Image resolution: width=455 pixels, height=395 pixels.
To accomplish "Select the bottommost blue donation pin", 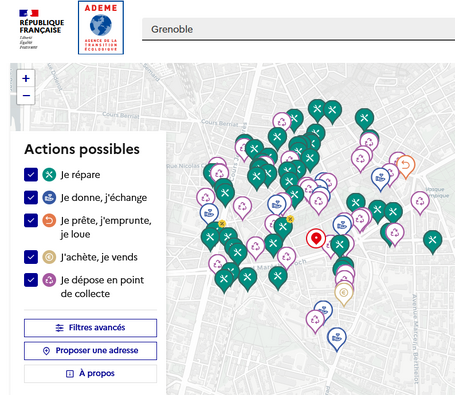I will pos(337,338).
